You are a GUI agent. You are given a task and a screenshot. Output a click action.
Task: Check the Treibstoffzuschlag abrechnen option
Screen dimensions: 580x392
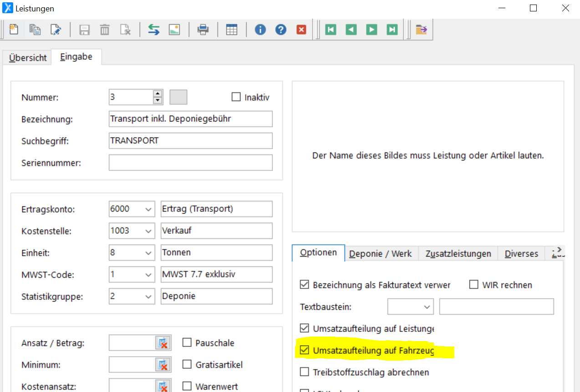[305, 372]
